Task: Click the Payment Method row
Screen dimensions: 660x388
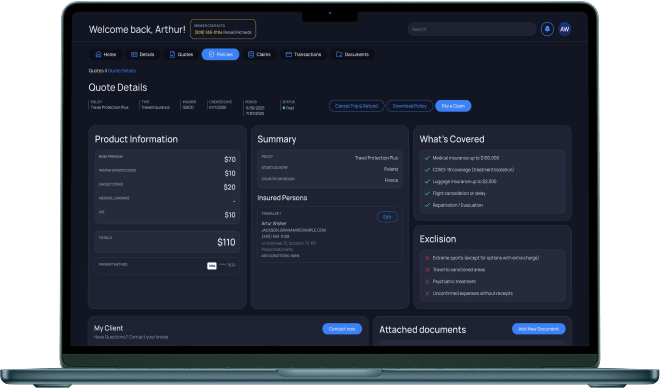Action: pyautogui.click(x=167, y=266)
